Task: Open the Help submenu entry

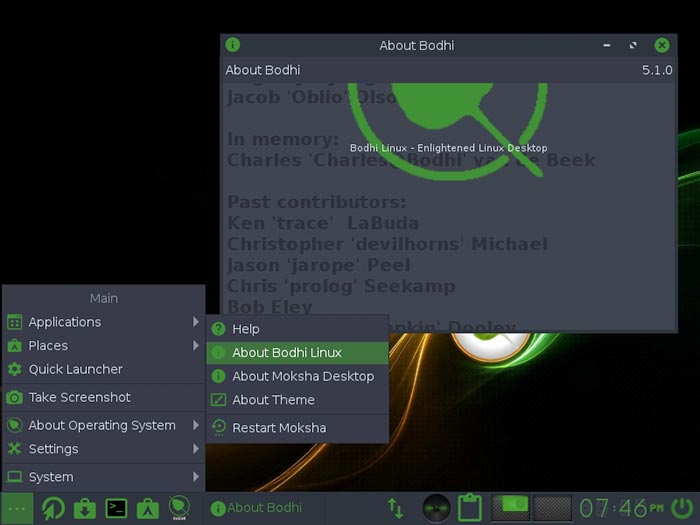Action: (297, 329)
